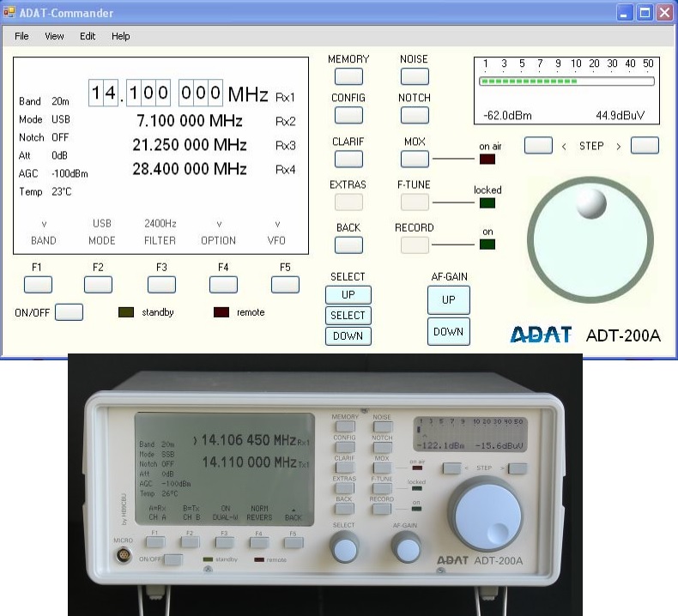The image size is (678, 616).
Task: Increase volume with AF-GAIN UP
Action: [x=448, y=300]
